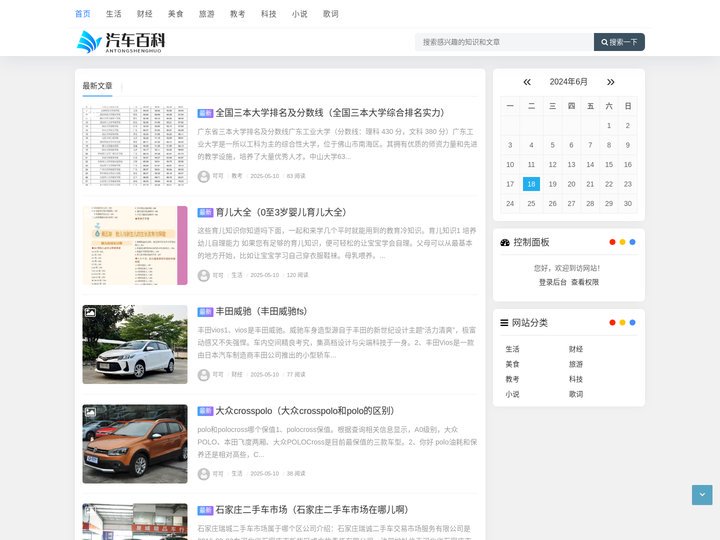Click 生活 tag under 育儿大全 article
720x540 pixels.
(237, 276)
